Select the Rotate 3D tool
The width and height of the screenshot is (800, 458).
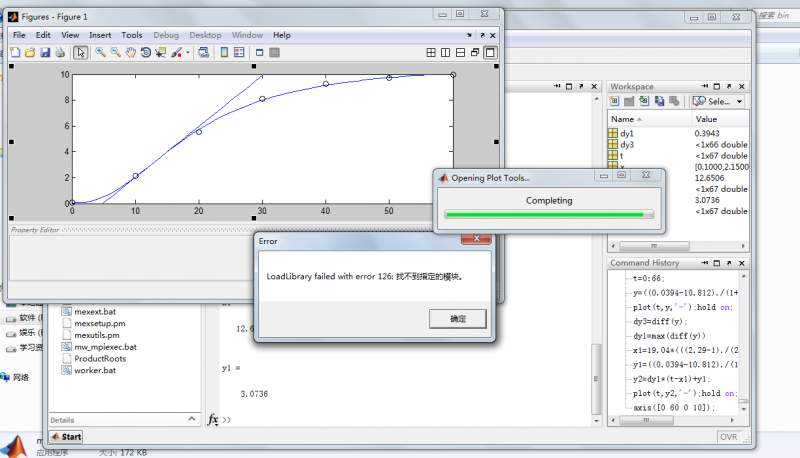(x=146, y=53)
